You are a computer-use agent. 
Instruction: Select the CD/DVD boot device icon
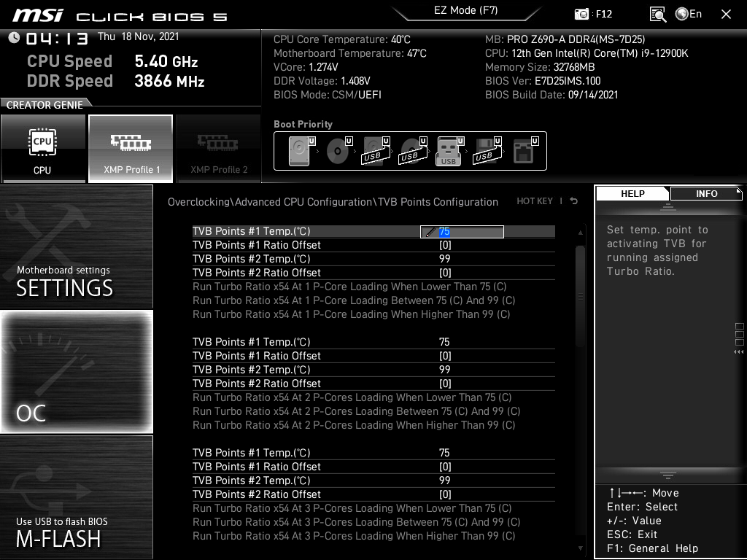(339, 151)
